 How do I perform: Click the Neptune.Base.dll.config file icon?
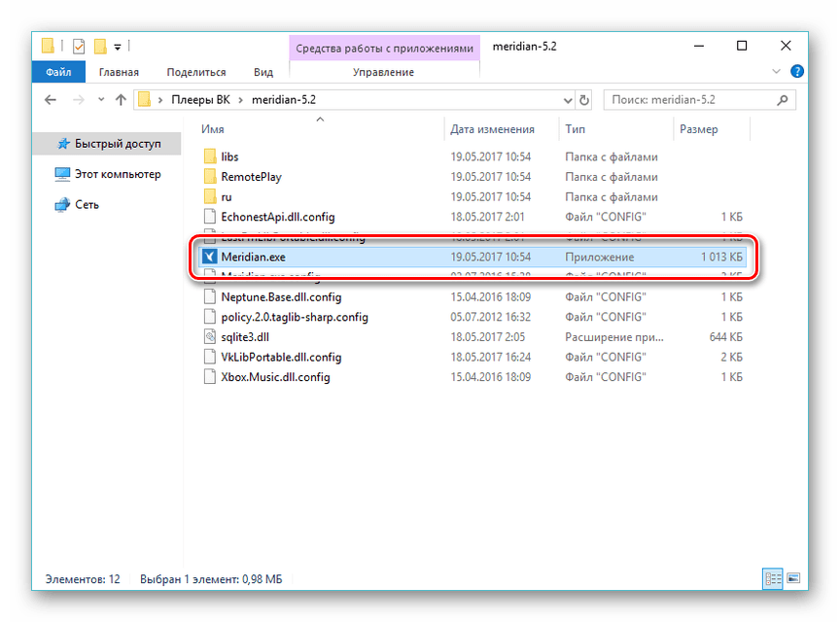[x=210, y=296]
